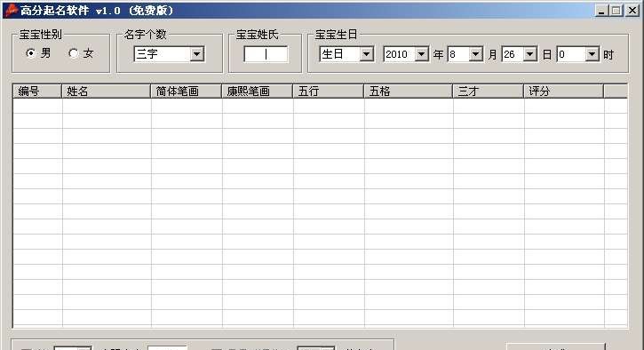Click the 评分 column header
Image resolution: width=644 pixels, height=350 pixels.
coord(563,91)
